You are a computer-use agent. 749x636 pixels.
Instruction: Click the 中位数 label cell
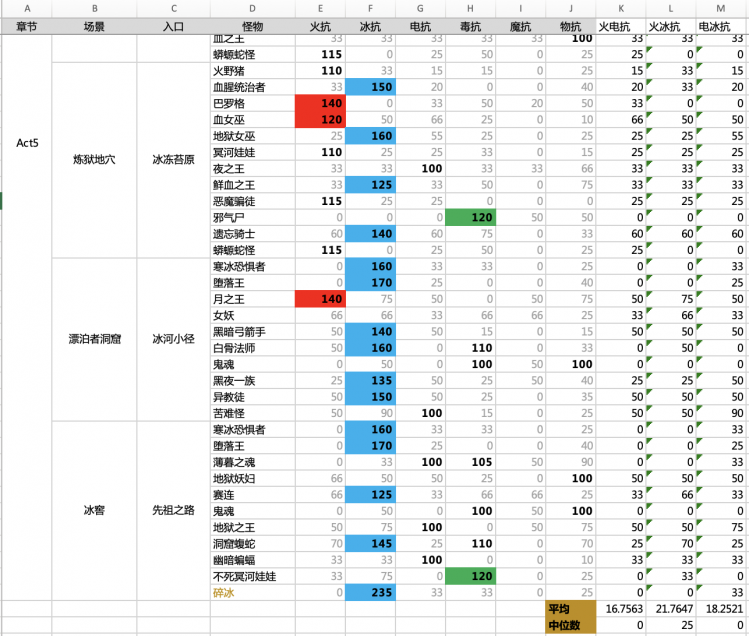570,625
